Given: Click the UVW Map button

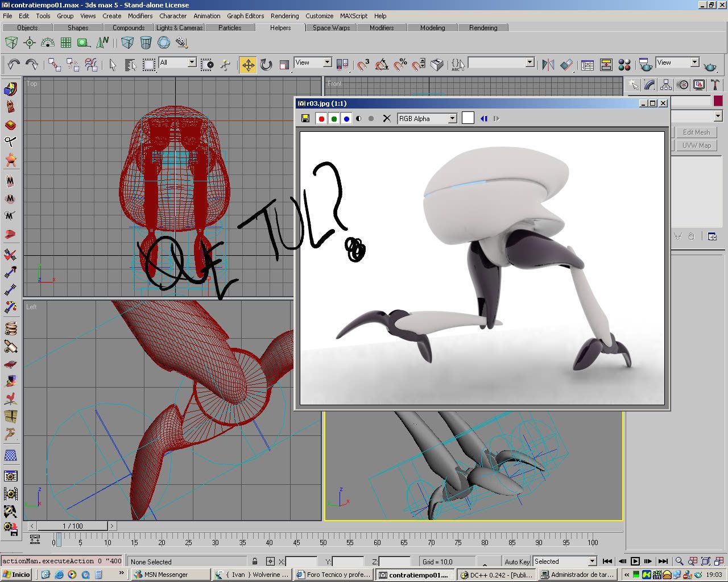Looking at the screenshot, I should 696,145.
